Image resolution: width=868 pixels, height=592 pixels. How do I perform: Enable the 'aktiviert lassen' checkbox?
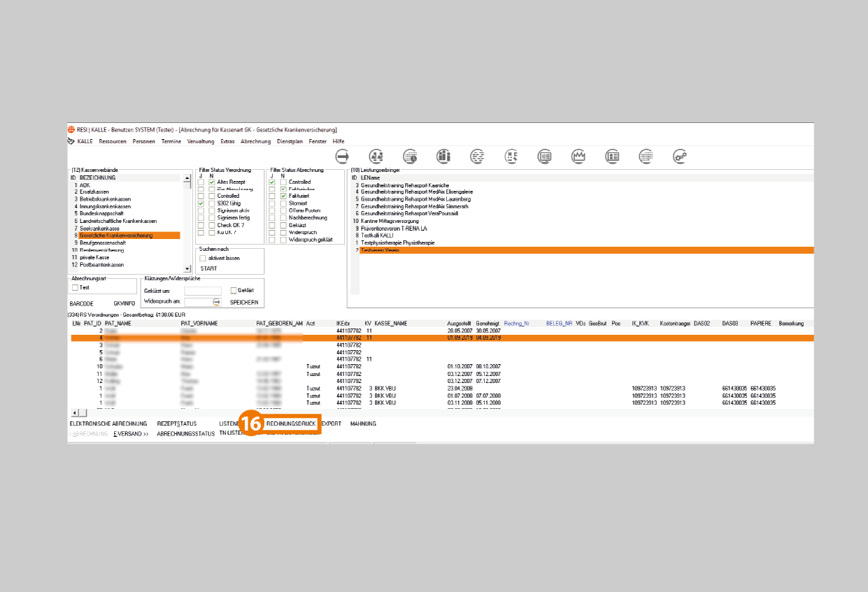(203, 258)
